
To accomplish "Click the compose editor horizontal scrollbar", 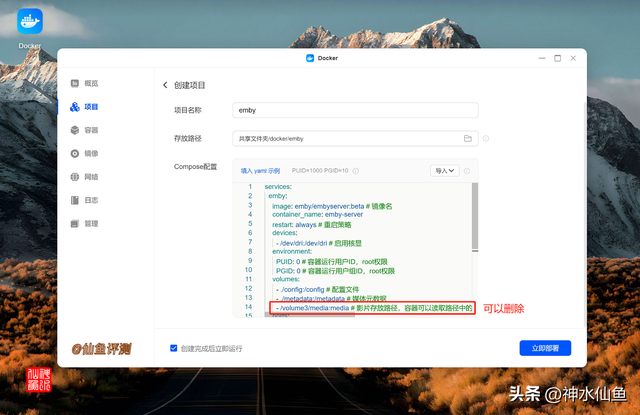I will (310, 315).
